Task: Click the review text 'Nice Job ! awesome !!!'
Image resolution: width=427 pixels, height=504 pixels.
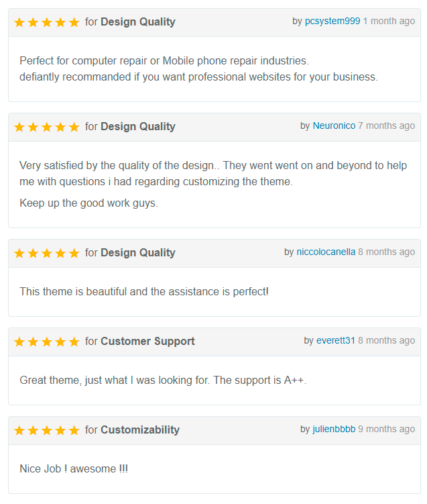Action: coord(74,469)
